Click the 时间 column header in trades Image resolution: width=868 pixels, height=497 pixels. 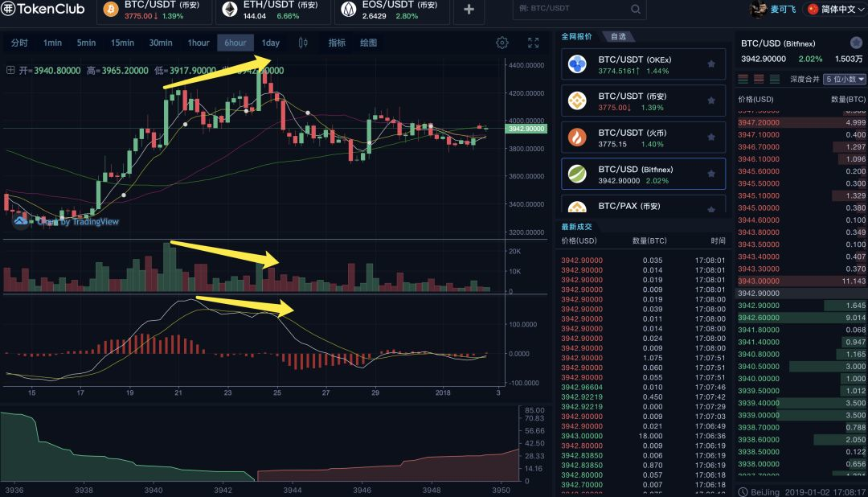point(718,240)
